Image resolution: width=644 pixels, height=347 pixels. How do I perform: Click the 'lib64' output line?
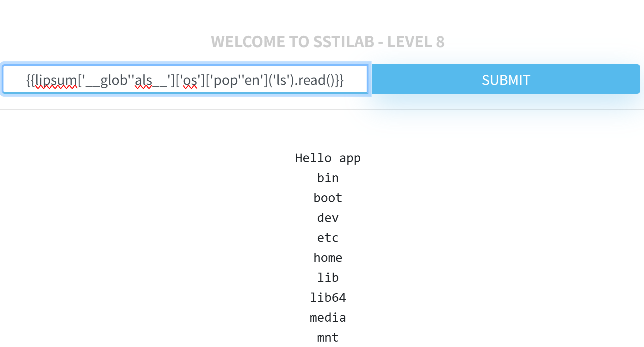point(328,298)
